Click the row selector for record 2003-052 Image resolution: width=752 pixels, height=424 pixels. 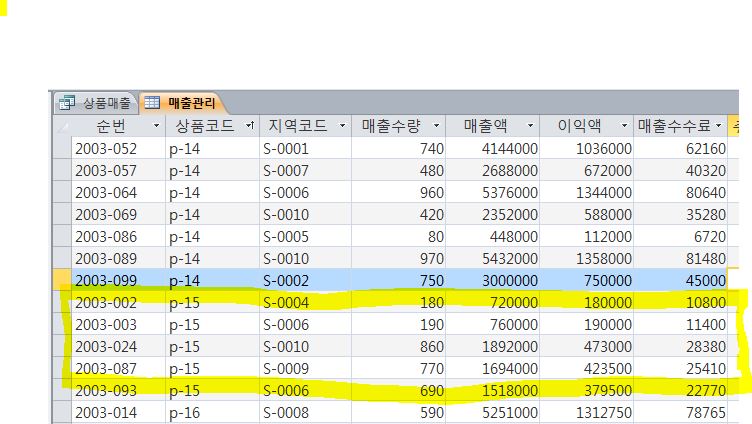coord(62,148)
